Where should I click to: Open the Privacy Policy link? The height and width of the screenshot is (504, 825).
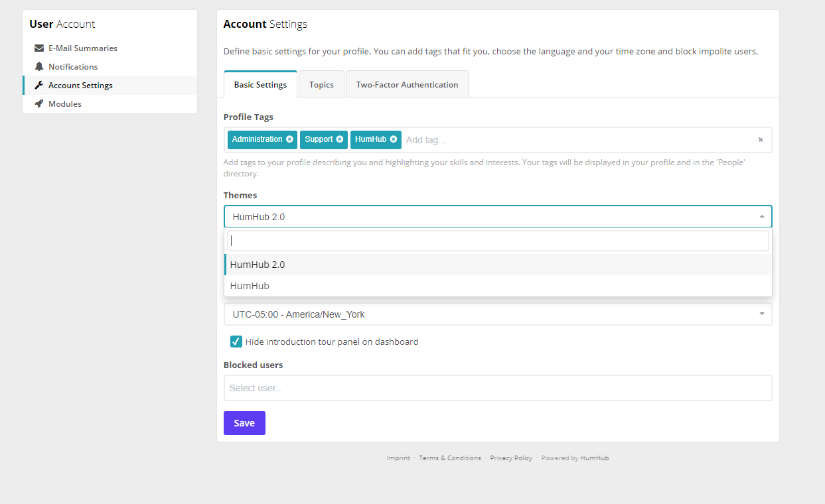pos(511,458)
